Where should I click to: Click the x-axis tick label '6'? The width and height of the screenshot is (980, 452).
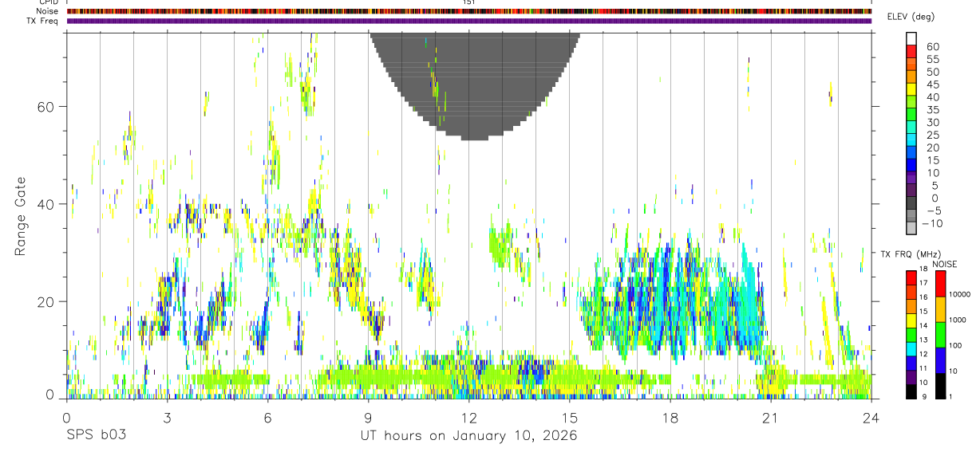point(267,417)
